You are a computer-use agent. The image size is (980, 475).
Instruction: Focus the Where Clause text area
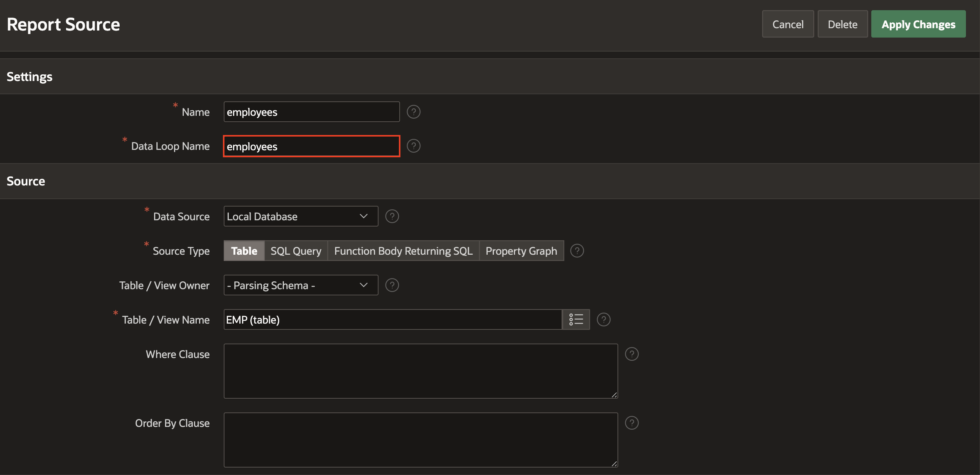point(420,371)
